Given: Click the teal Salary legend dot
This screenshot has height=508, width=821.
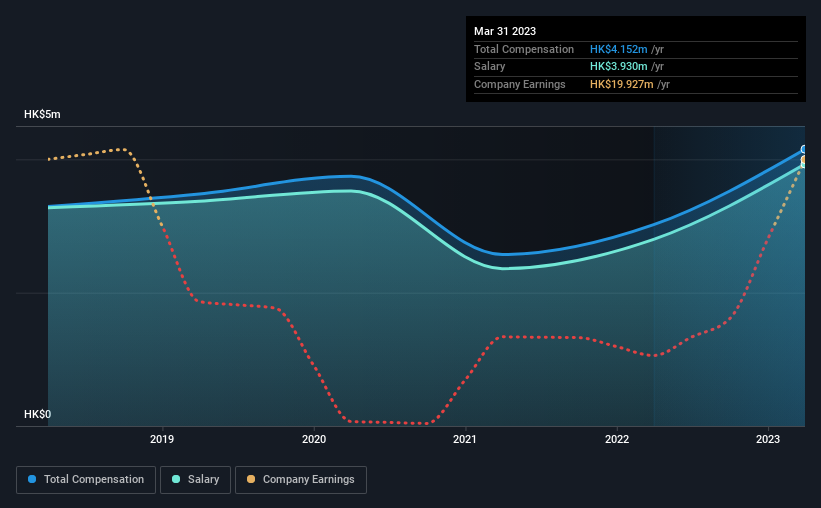Looking at the screenshot, I should 176,479.
